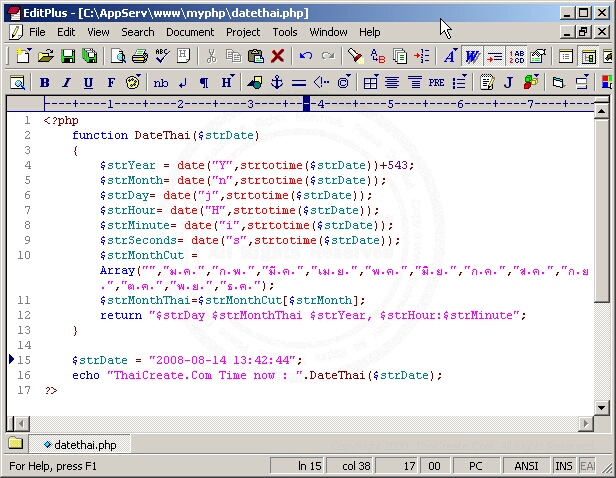The width and height of the screenshot is (616, 478).
Task: Open the Project menu
Action: coord(243,32)
